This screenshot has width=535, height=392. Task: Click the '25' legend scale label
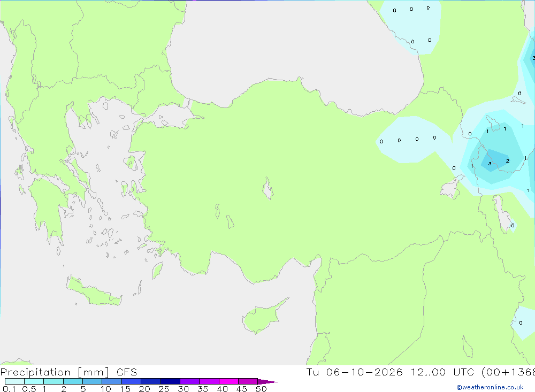click(164, 389)
